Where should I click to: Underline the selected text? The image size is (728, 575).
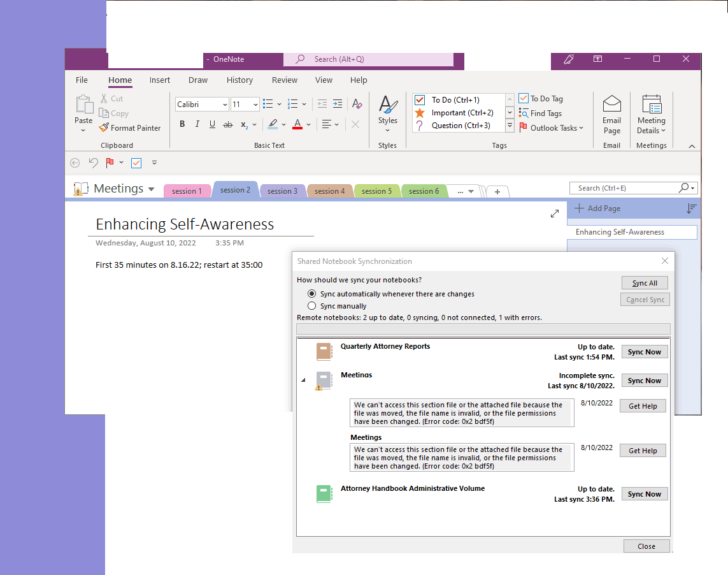[x=212, y=124]
